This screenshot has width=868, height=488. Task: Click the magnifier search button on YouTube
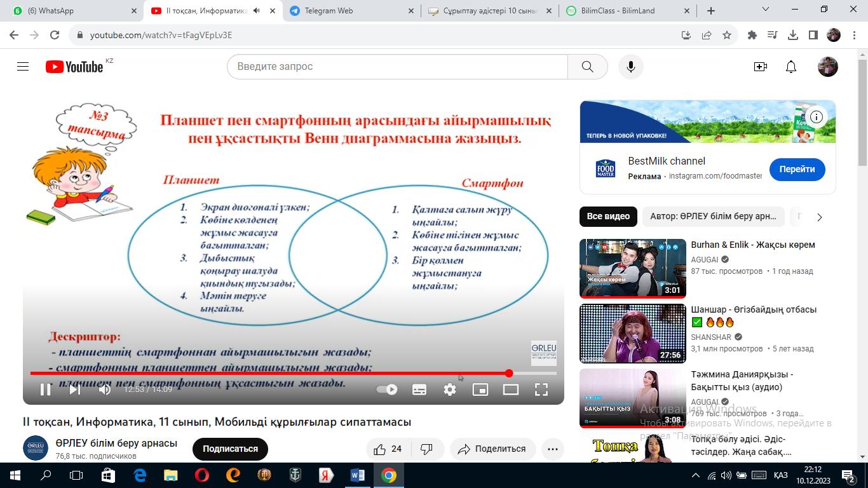pos(588,67)
